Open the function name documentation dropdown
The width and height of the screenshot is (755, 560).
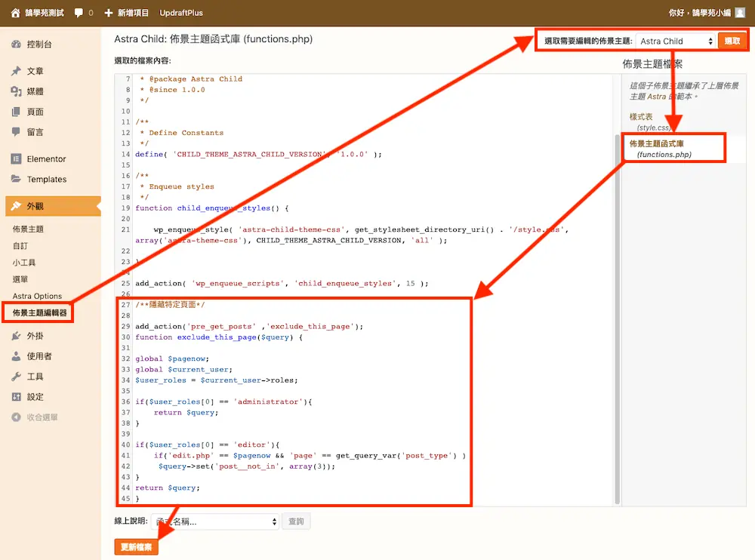pyautogui.click(x=214, y=522)
